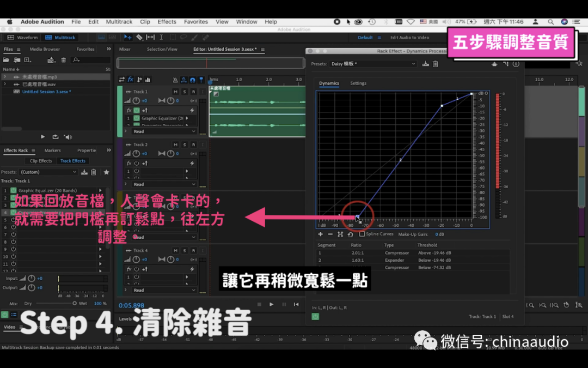Click the info icon in Dynamics Processing window
588x368 pixels.
[516, 64]
